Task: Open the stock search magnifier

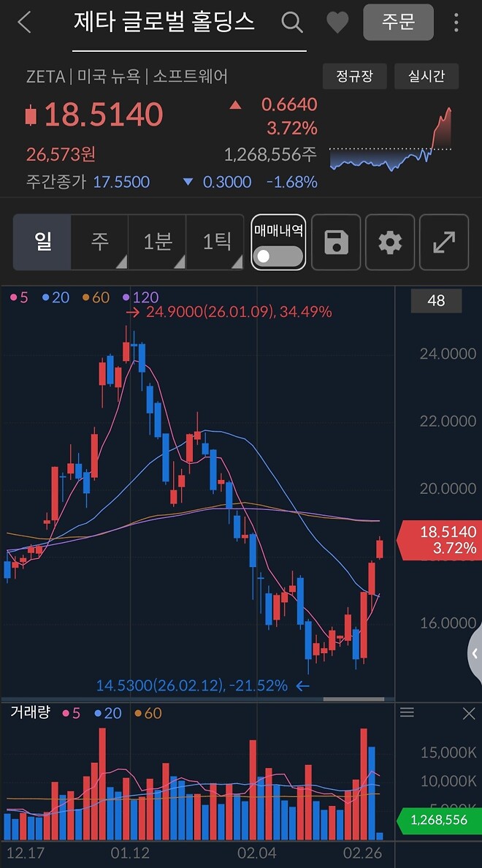Action: point(292,22)
